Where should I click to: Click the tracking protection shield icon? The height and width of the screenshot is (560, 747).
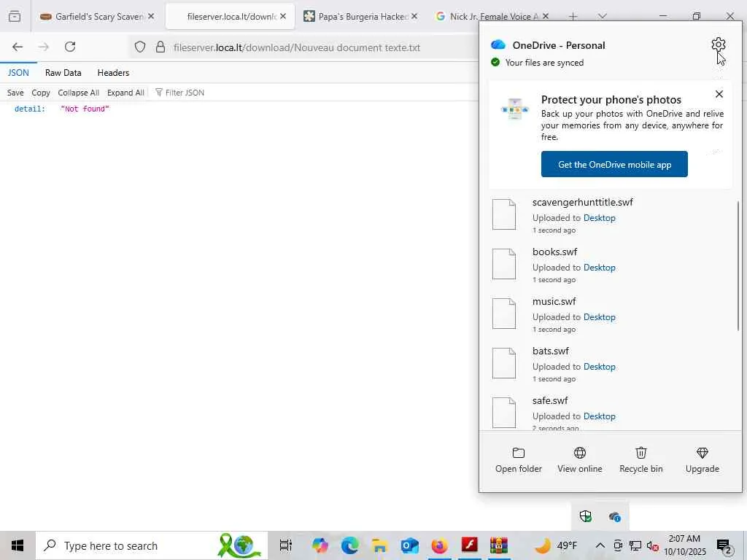click(139, 47)
